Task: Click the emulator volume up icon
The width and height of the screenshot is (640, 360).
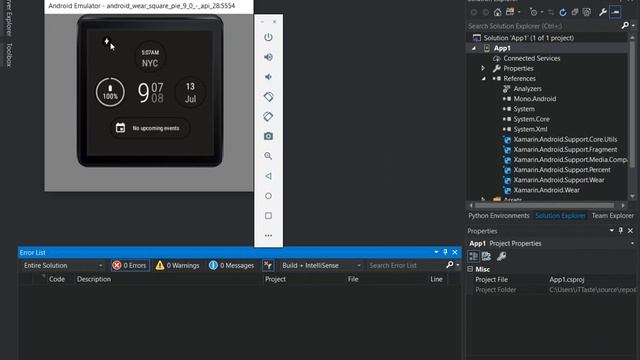Action: coord(268,57)
